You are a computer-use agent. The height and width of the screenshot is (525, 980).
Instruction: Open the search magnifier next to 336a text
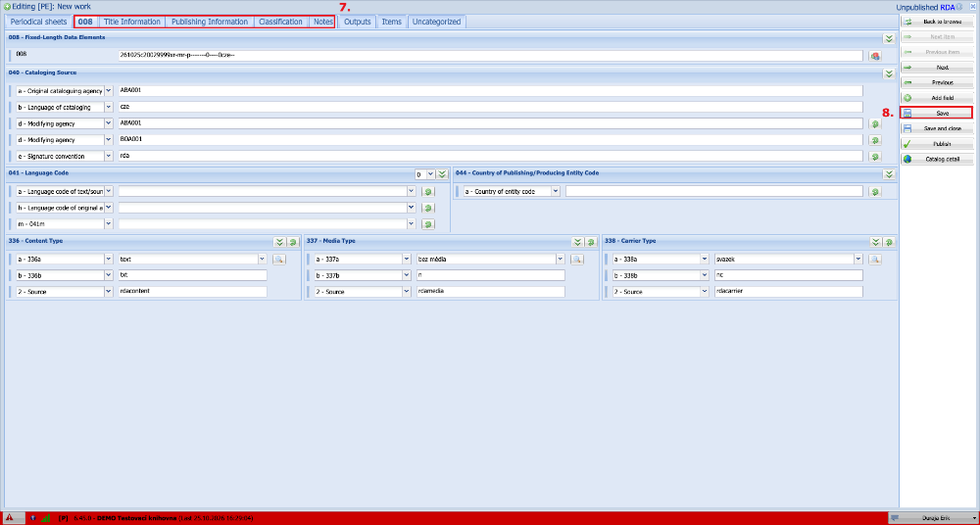tap(278, 259)
